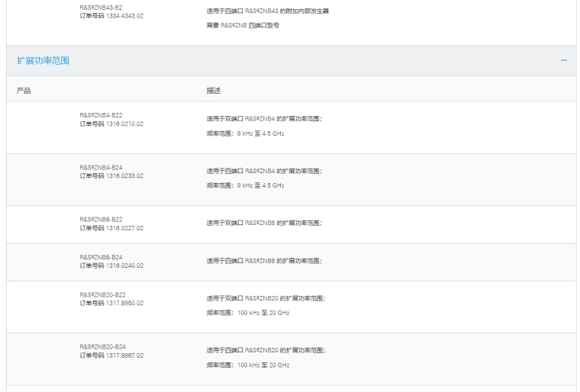Open the R&S®ZNB20-B22 product entry
The image size is (580, 392).
click(103, 294)
